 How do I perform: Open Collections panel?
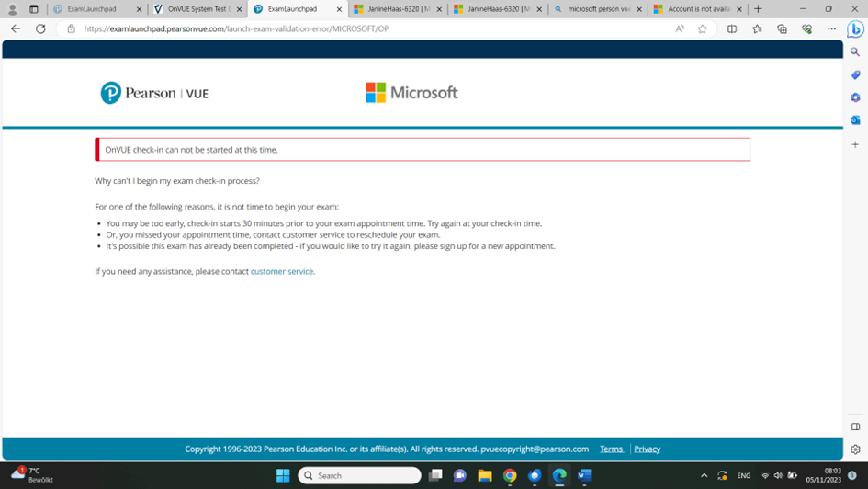782,28
